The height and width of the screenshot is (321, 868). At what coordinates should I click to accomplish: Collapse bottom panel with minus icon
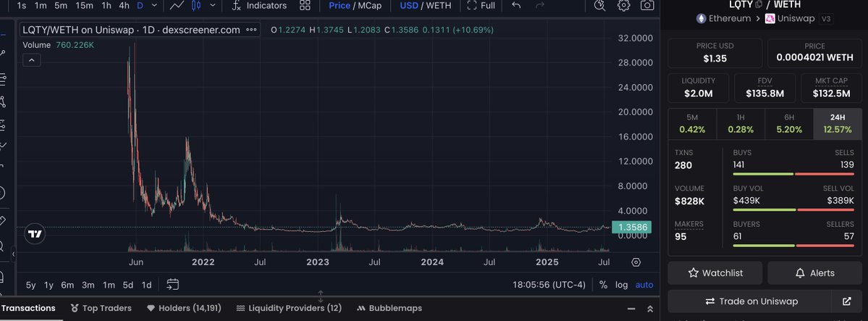pos(631,309)
